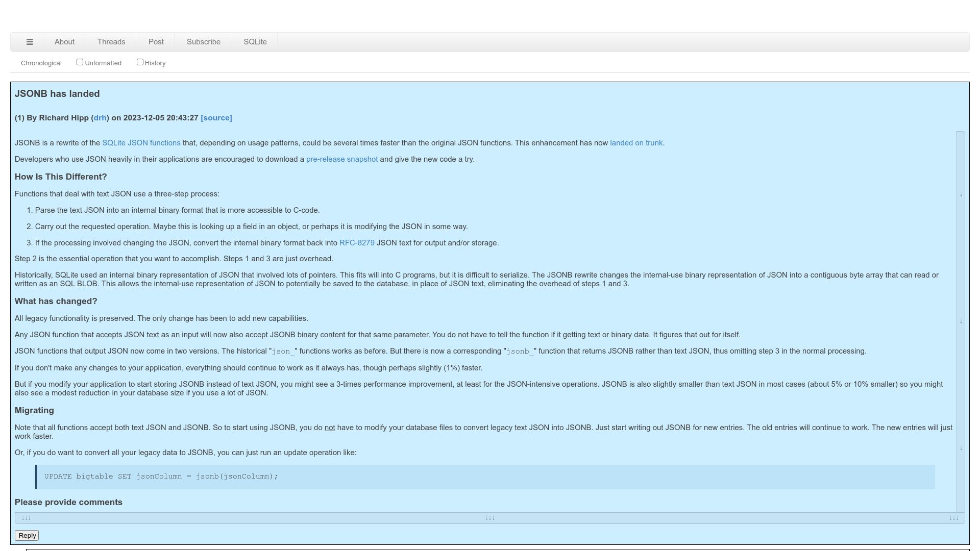Click "Step 2 is the essential operation" sentence
This screenshot has width=980, height=551.
pos(174,259)
